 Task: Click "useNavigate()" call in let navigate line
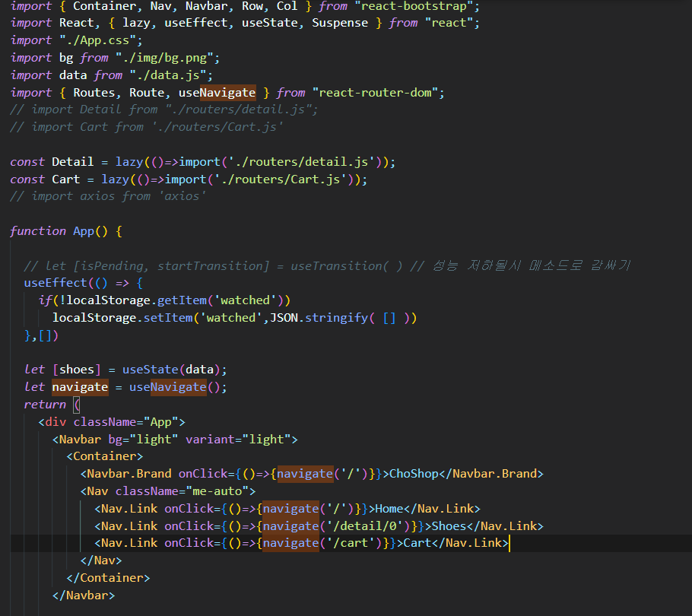[x=175, y=387]
